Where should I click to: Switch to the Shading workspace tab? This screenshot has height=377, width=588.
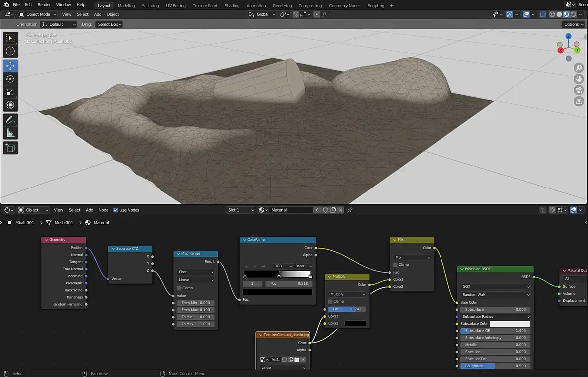pos(232,6)
